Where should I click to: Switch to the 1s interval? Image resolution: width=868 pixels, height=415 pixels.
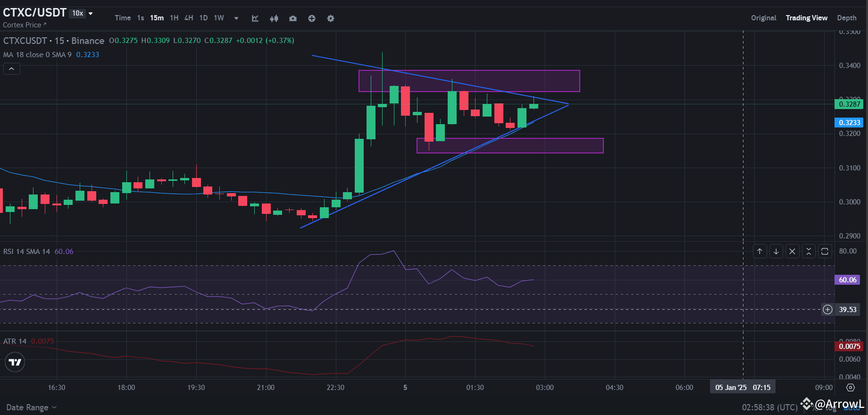pos(141,18)
